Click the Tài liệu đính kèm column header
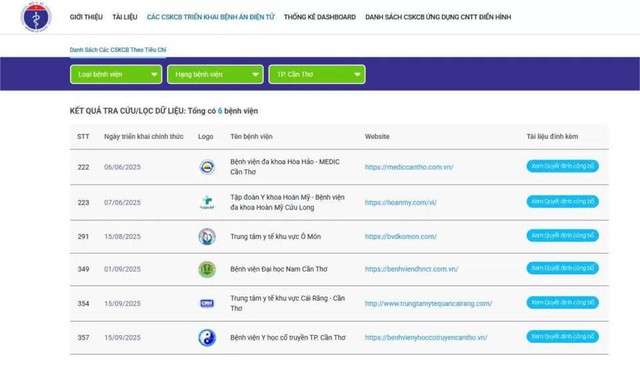The image size is (640, 371). (x=552, y=136)
